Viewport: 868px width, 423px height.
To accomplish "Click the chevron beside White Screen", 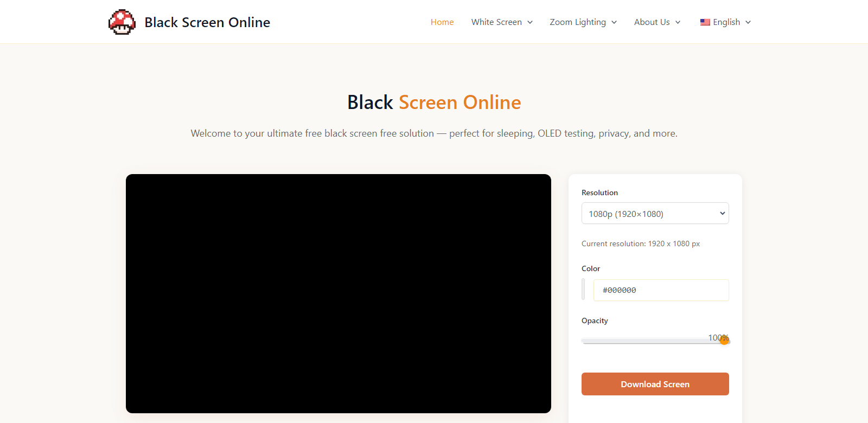I will 530,22.
